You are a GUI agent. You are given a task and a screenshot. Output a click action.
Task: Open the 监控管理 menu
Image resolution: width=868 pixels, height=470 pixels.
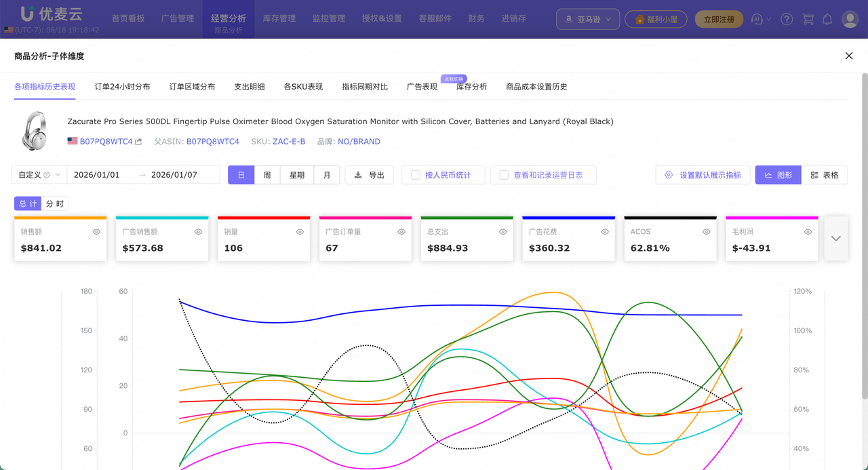[329, 18]
